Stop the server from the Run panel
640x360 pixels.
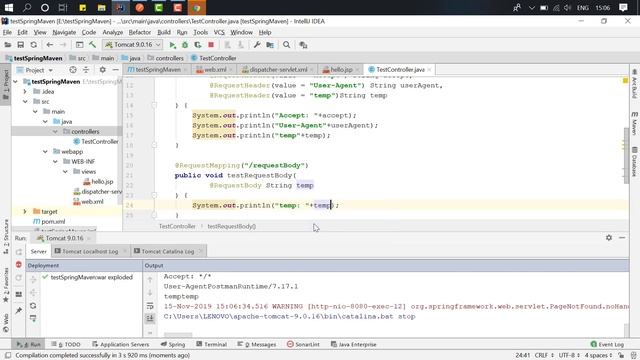(x=19, y=264)
